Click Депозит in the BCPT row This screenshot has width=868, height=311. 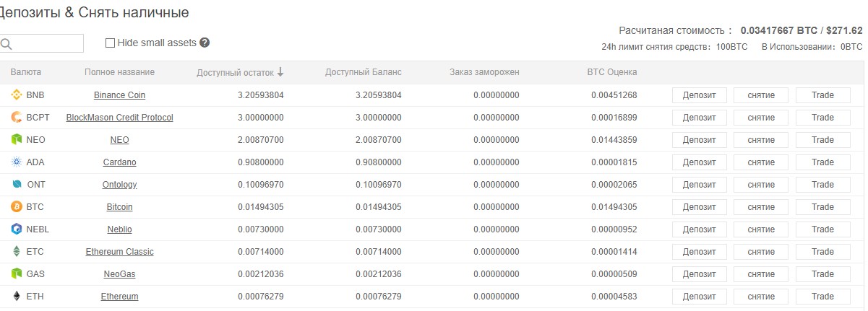coord(700,118)
